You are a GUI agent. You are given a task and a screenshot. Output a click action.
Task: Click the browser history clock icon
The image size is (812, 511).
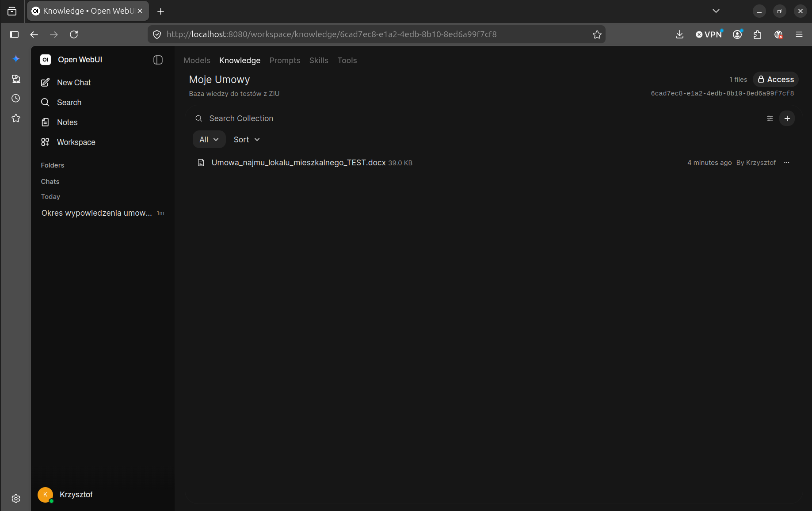tap(16, 98)
